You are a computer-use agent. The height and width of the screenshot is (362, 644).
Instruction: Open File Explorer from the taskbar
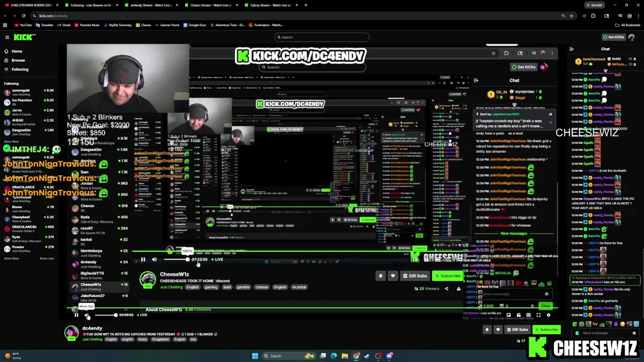[345, 356]
